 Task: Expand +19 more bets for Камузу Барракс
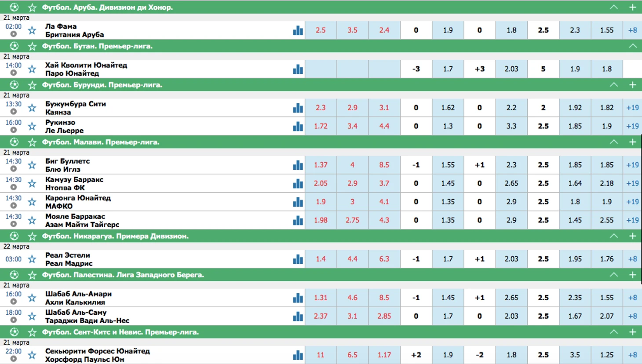633,183
